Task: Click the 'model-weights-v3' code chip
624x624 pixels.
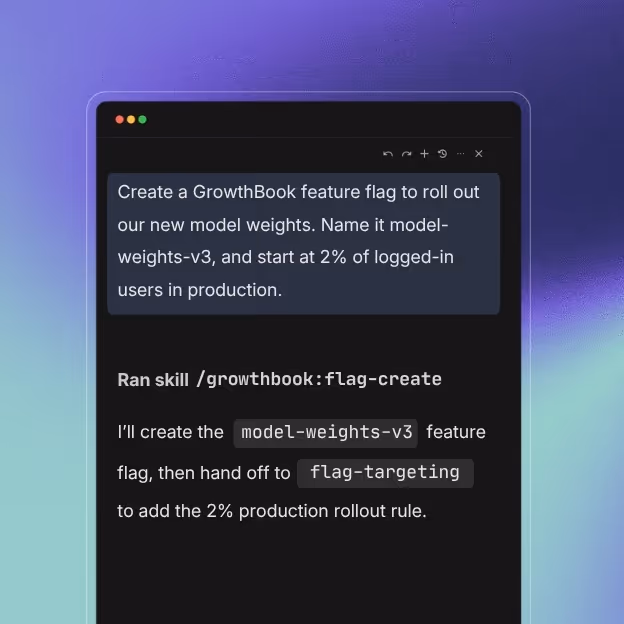Action: (x=326, y=433)
